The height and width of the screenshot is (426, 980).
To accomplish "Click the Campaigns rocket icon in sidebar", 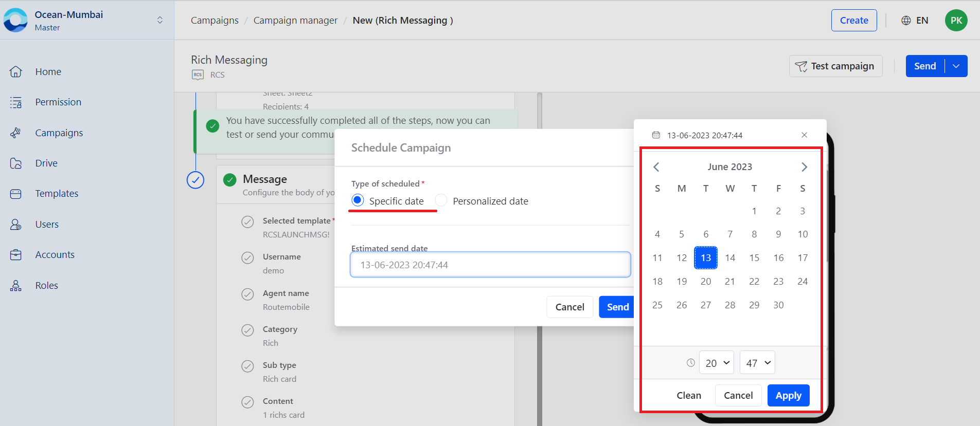I will [16, 133].
